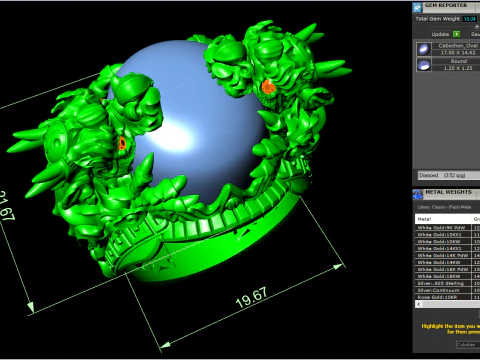Click the Gem Reporter panel icon

[x=417, y=7]
